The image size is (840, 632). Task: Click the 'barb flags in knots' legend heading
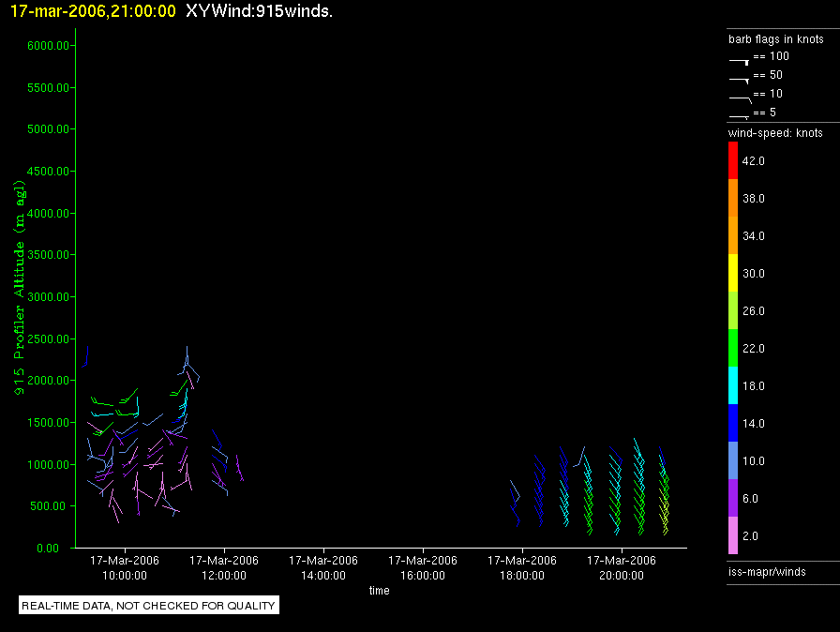click(x=775, y=39)
